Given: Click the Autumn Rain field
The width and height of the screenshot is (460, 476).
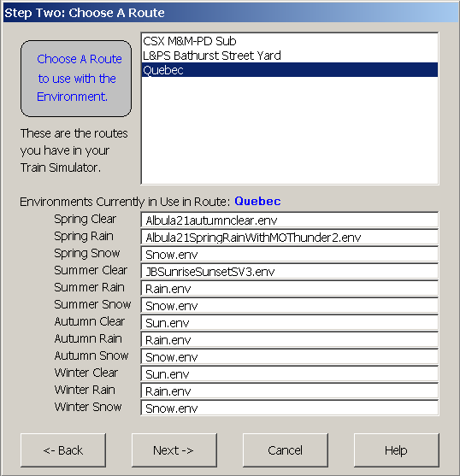Looking at the screenshot, I should (290, 340).
